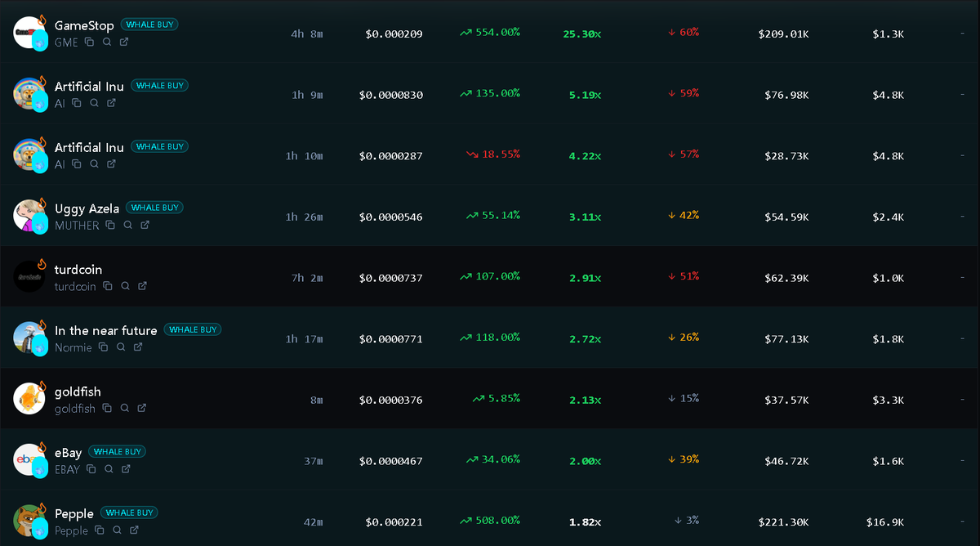Open Pepple external link icon
The height and width of the screenshot is (546, 980).
point(134,530)
